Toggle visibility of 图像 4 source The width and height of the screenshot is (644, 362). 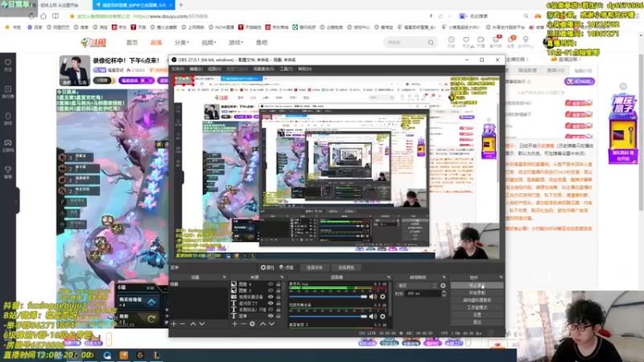(270, 284)
